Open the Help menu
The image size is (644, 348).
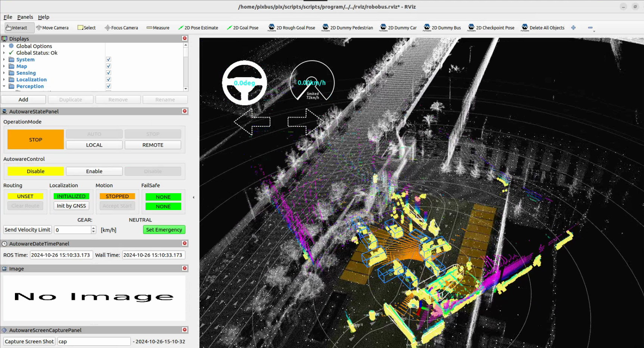(x=44, y=17)
